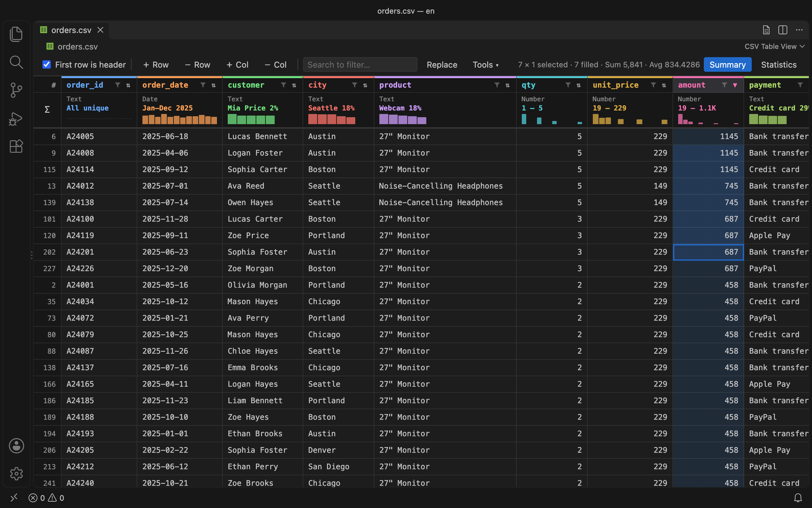
Task: Open the Run and Debug view
Action: coord(16,119)
